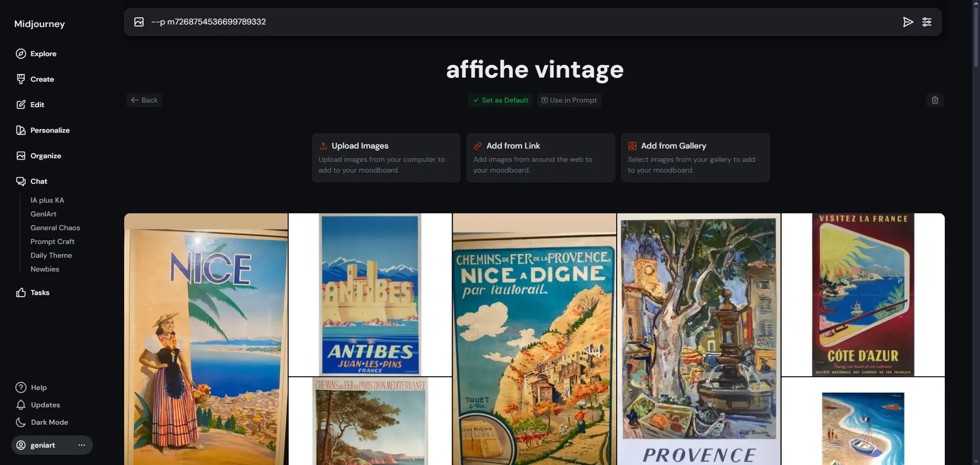
Task: Click the Updates bell icon
Action: click(x=21, y=405)
